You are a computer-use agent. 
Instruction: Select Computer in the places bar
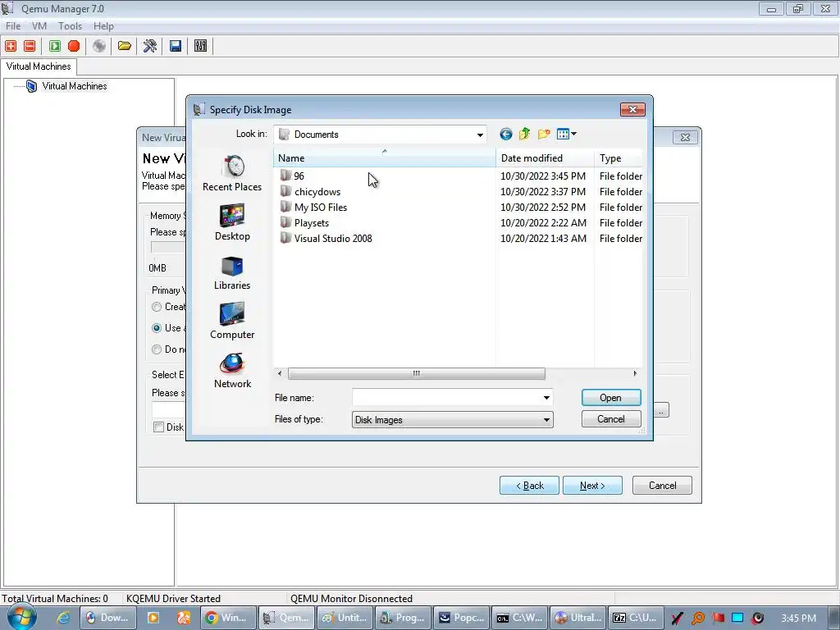232,321
